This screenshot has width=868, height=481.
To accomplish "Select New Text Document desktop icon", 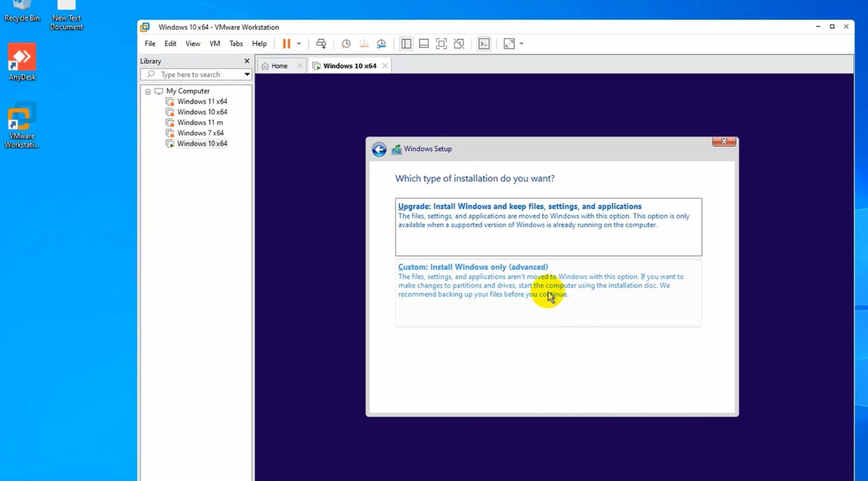I will (x=66, y=15).
